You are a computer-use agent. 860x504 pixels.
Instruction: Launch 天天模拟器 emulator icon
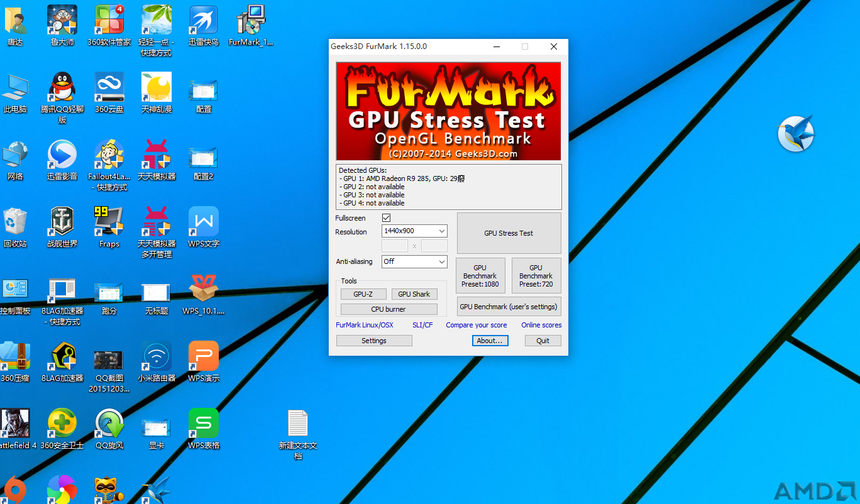point(156,155)
